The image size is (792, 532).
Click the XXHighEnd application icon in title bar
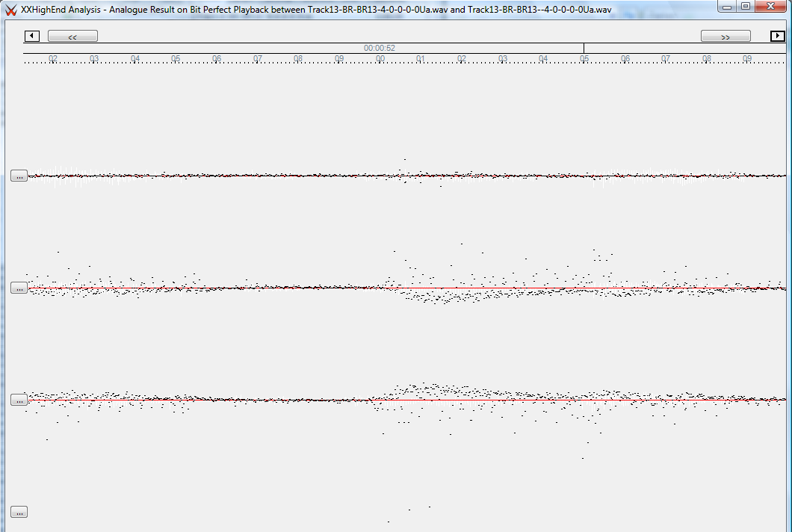pyautogui.click(x=10, y=10)
